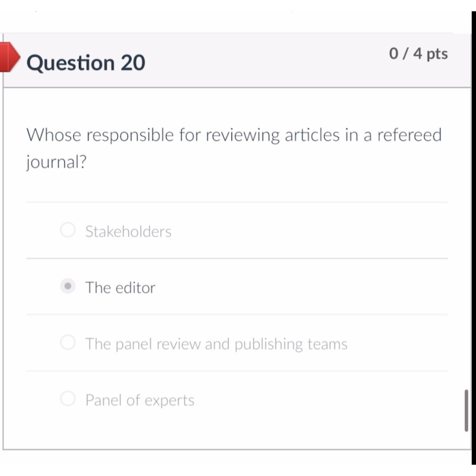Click the Stakeholders answer label
This screenshot has height=476, width=476.
coord(128,231)
